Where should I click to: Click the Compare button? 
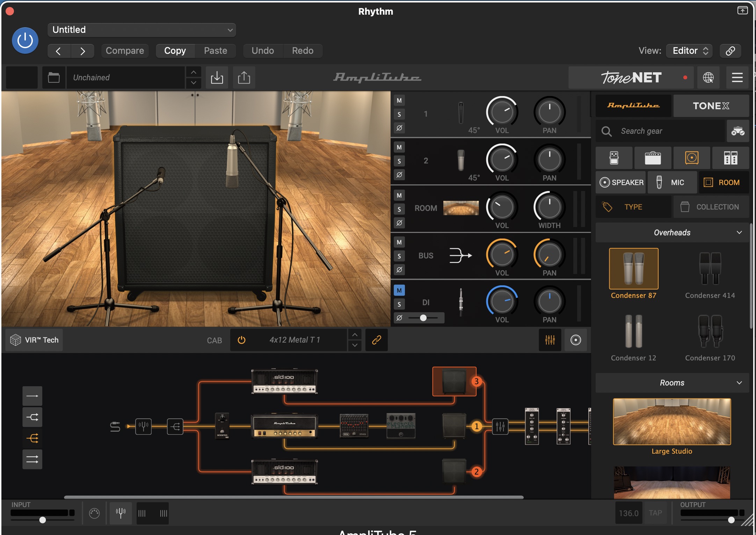pos(125,51)
